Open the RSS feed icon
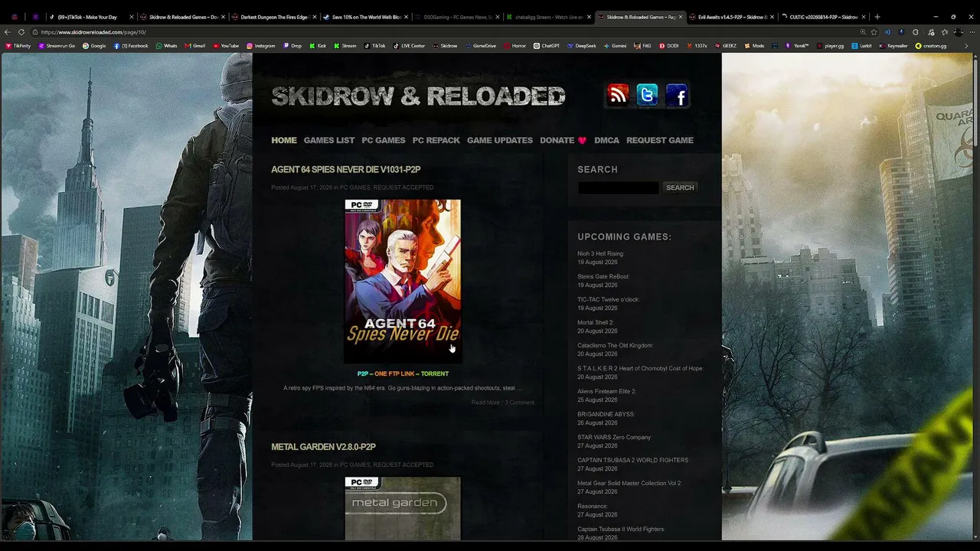This screenshot has height=551, width=980. tap(618, 95)
